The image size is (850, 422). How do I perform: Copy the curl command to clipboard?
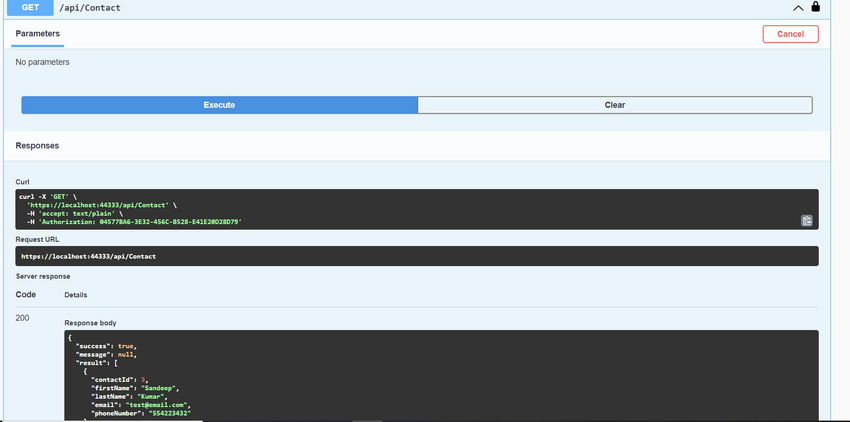click(807, 220)
